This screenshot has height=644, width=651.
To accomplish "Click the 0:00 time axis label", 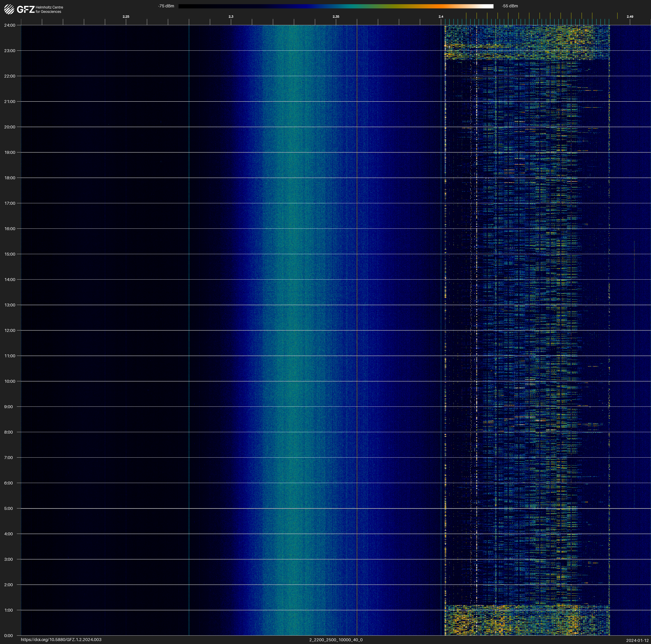I will (8, 636).
